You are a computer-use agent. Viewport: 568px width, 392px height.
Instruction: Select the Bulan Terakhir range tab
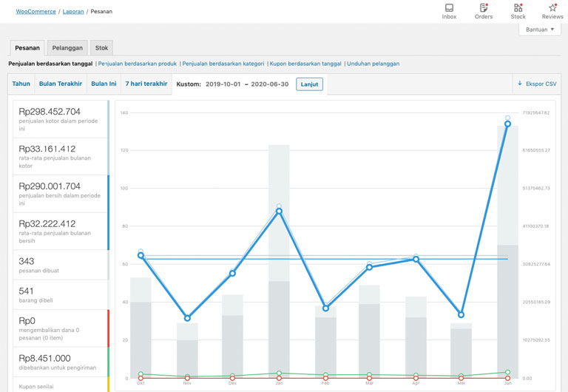61,84
